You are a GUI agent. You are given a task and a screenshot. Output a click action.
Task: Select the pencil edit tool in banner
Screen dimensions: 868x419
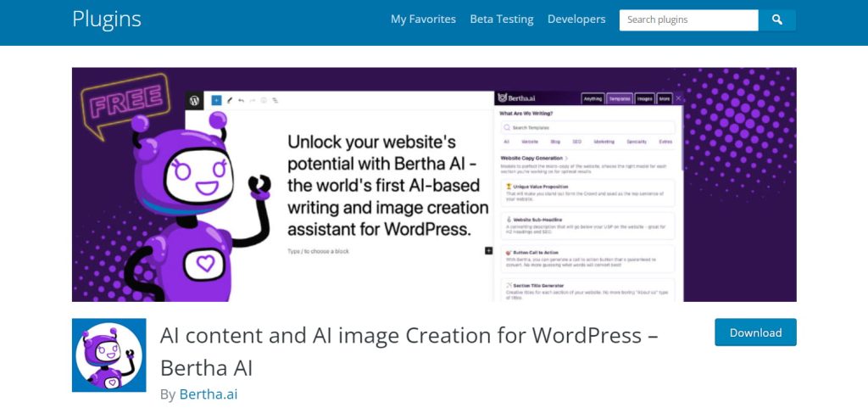coord(230,100)
